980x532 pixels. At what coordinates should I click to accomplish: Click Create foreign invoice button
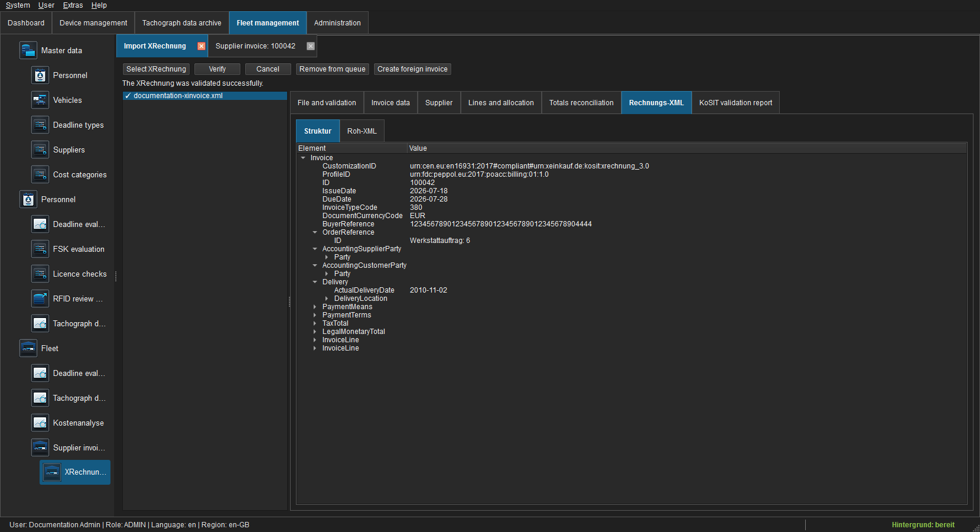point(412,69)
